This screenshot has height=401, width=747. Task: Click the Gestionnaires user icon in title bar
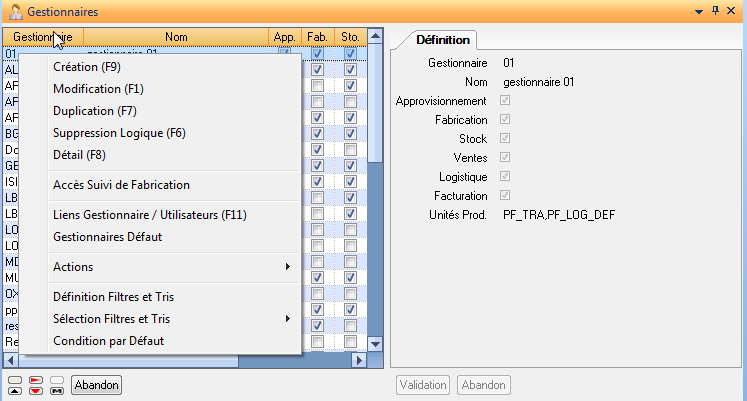(15, 10)
